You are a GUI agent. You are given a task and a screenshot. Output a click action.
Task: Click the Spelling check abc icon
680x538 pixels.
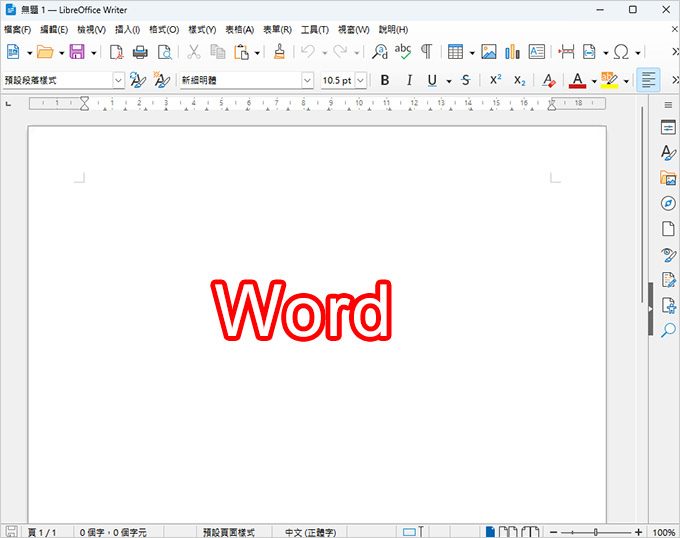[x=403, y=52]
